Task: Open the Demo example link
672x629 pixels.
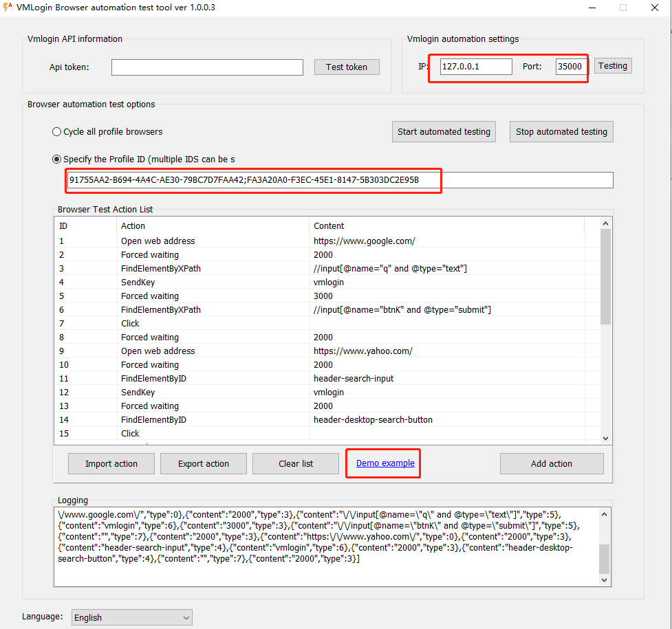Action: coord(385,463)
